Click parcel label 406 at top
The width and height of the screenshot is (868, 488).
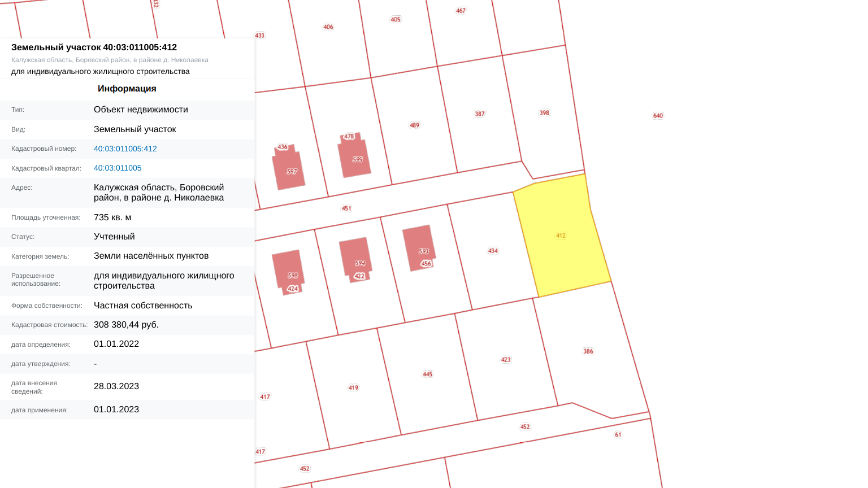(328, 27)
